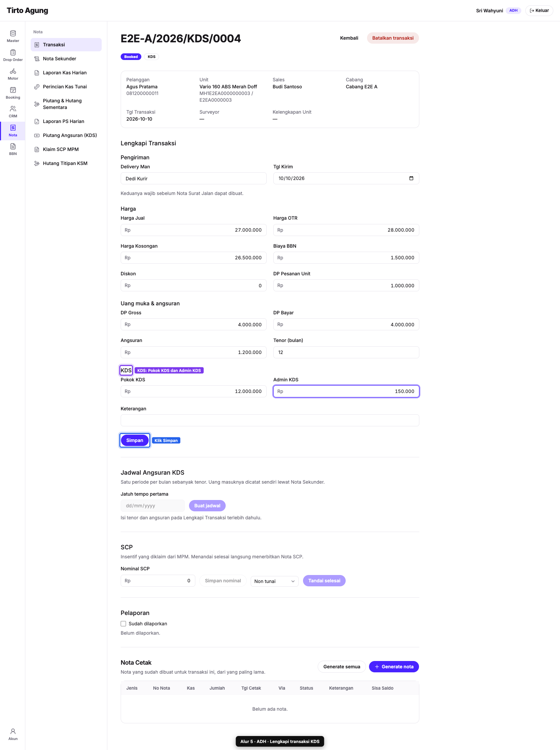The image size is (560, 750).
Task: Click the Piutang & Hutang Sementara icon
Action: (37, 104)
